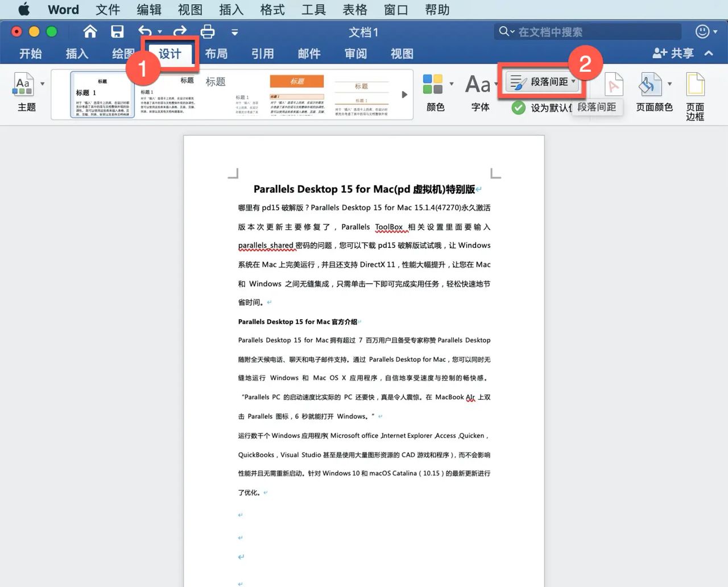The image size is (728, 587).
Task: Open the 页面颜色 page color button
Action: [x=653, y=92]
